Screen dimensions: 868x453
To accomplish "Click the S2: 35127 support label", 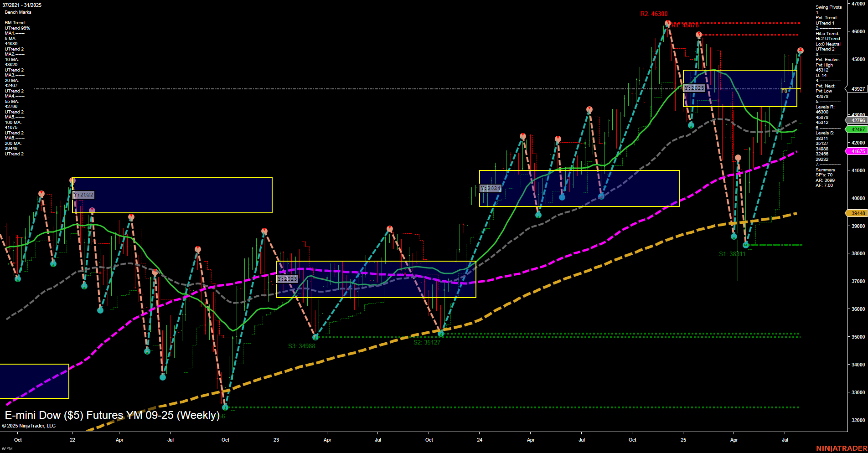I will tap(427, 342).
